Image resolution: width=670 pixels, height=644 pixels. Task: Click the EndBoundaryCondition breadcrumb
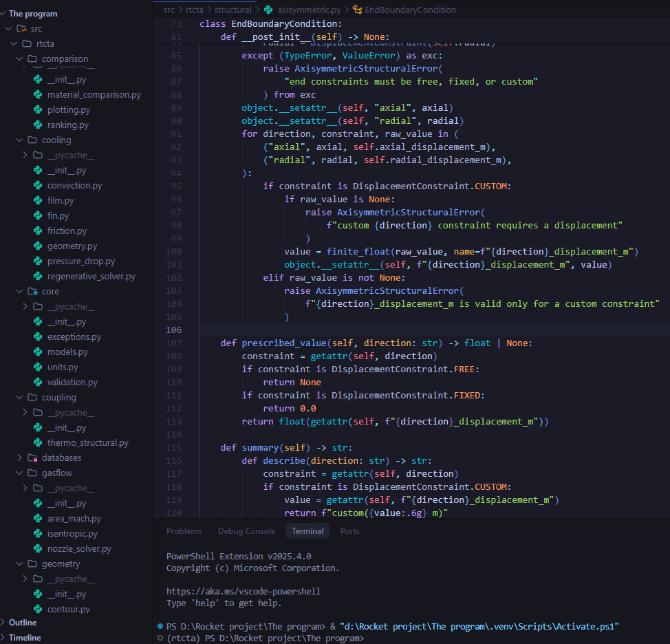tap(410, 10)
